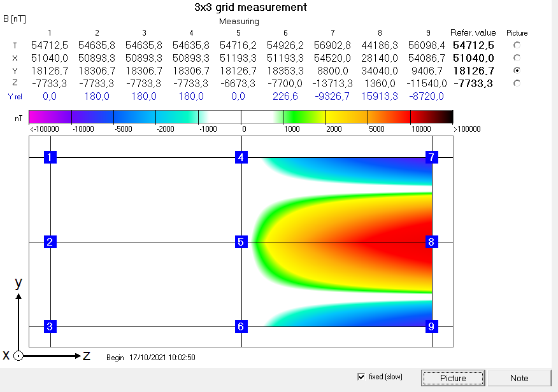The image size is (558, 392).
Task: Select blue grid point marker 3
Action: [50, 326]
